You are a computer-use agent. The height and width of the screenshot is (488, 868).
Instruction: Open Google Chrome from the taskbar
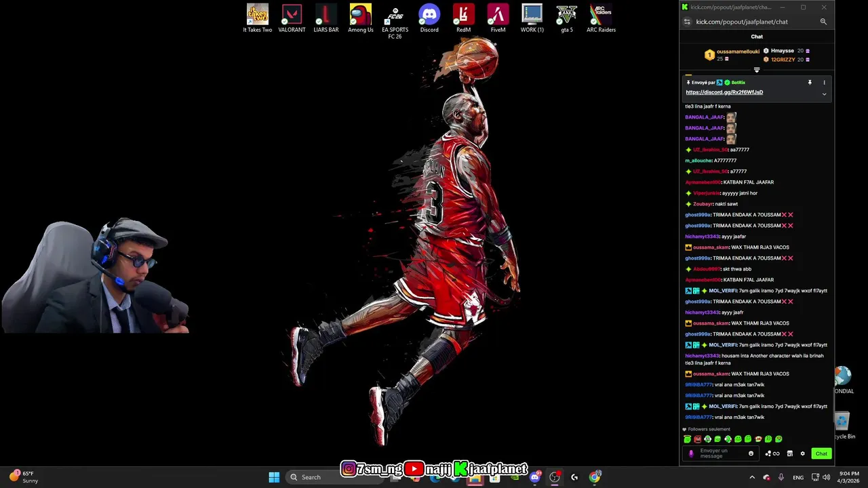click(x=595, y=477)
